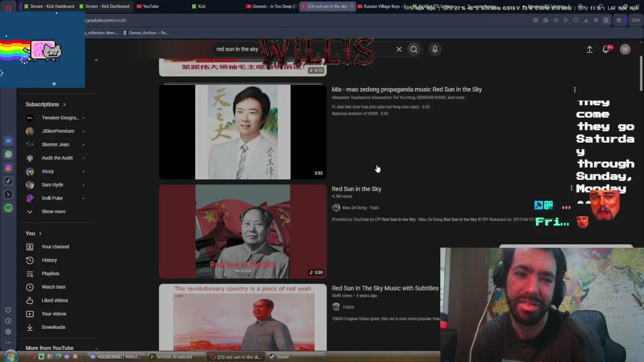Screen dimensions: 644x362
Task: Open the Discord WillisE... taskbar window
Action: tap(116, 357)
